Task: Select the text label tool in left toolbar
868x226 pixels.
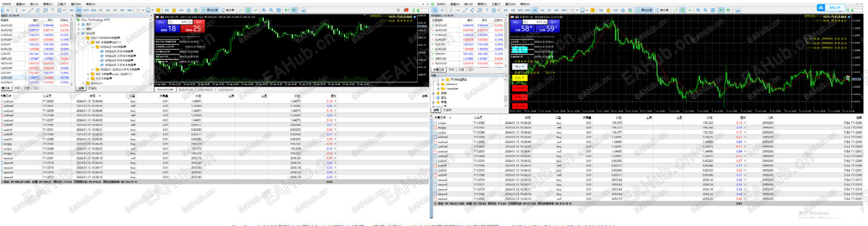Action: click(x=53, y=10)
